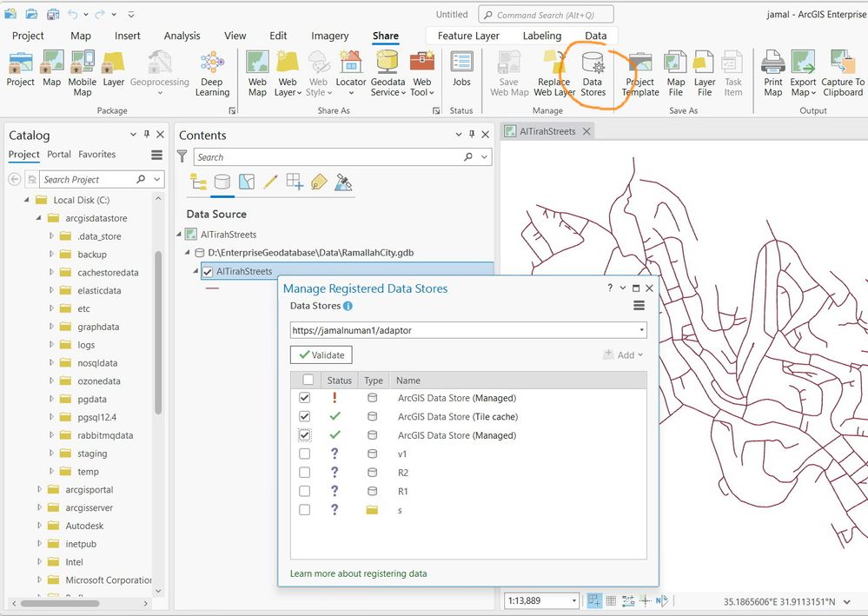Switch to List By Data Source view

coord(222,182)
